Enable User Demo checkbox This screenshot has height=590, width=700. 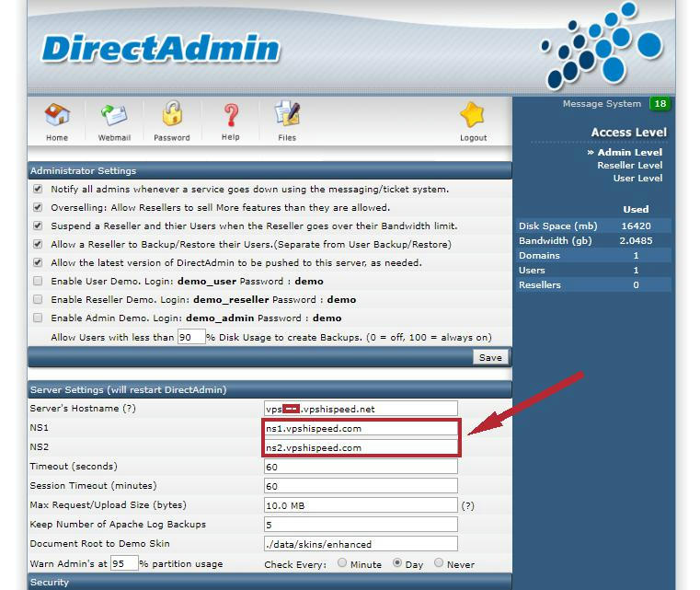tap(38, 281)
